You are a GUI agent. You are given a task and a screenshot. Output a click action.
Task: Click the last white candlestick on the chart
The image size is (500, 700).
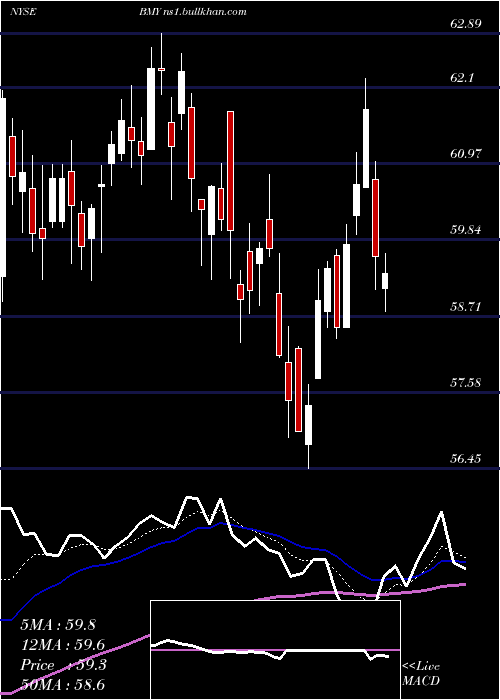[x=385, y=282]
